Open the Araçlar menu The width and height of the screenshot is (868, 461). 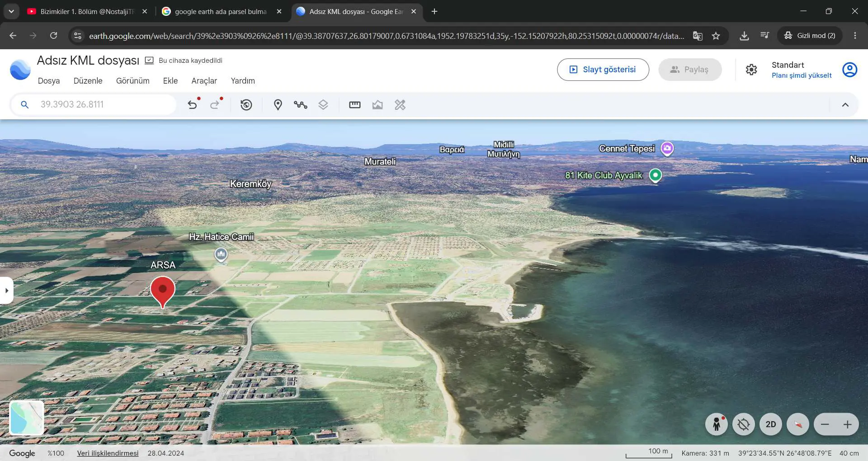[204, 81]
